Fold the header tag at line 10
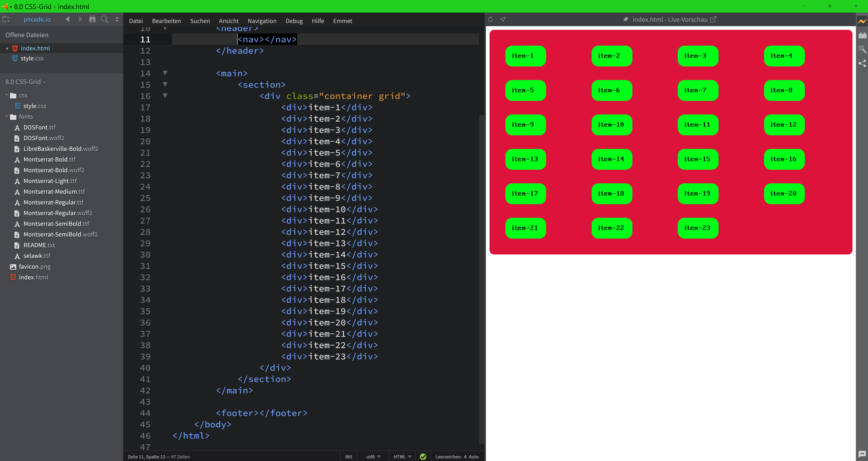 click(165, 29)
